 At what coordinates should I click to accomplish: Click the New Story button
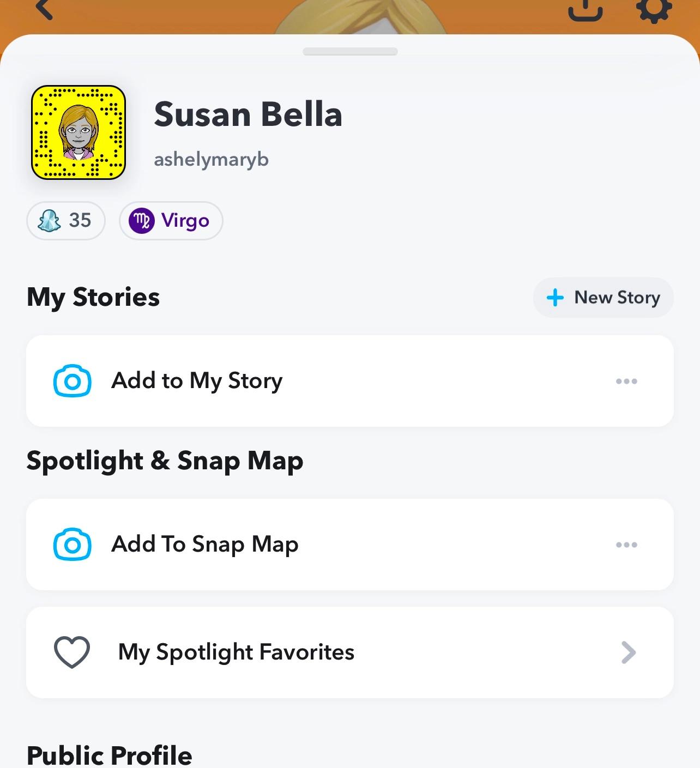(603, 298)
